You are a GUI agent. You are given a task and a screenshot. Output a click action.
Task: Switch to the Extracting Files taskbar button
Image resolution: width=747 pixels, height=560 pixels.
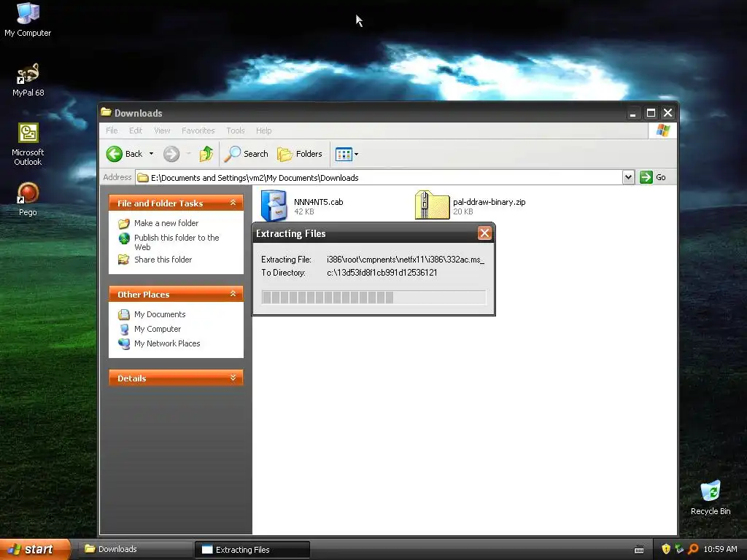point(252,550)
